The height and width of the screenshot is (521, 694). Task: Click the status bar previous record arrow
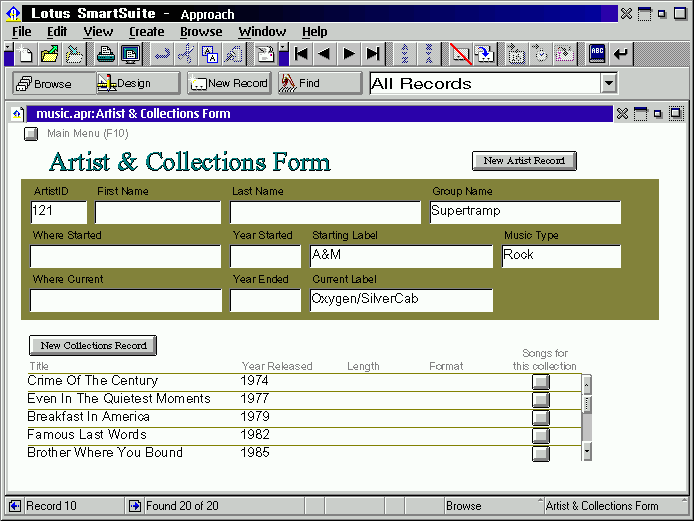point(15,506)
